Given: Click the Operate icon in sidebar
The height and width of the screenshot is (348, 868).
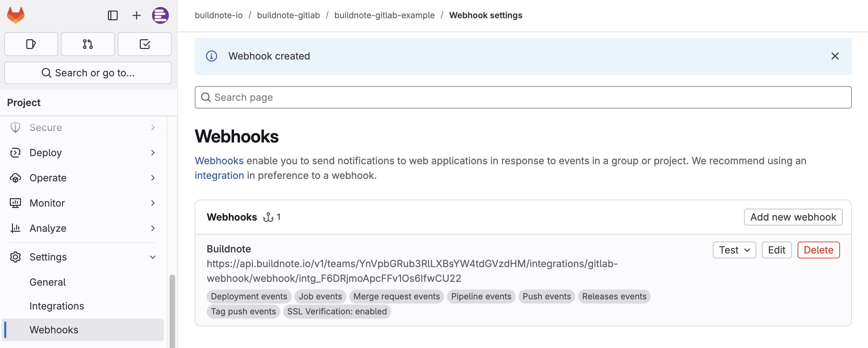Looking at the screenshot, I should pos(15,178).
